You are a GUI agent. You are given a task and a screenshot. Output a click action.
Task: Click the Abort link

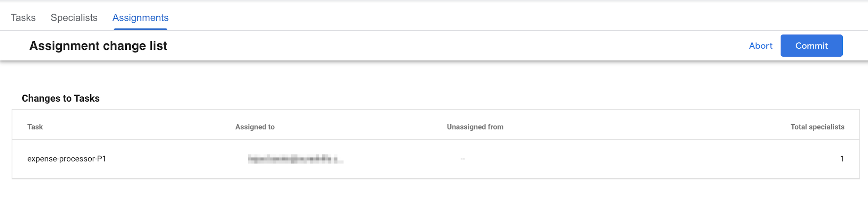point(760,46)
